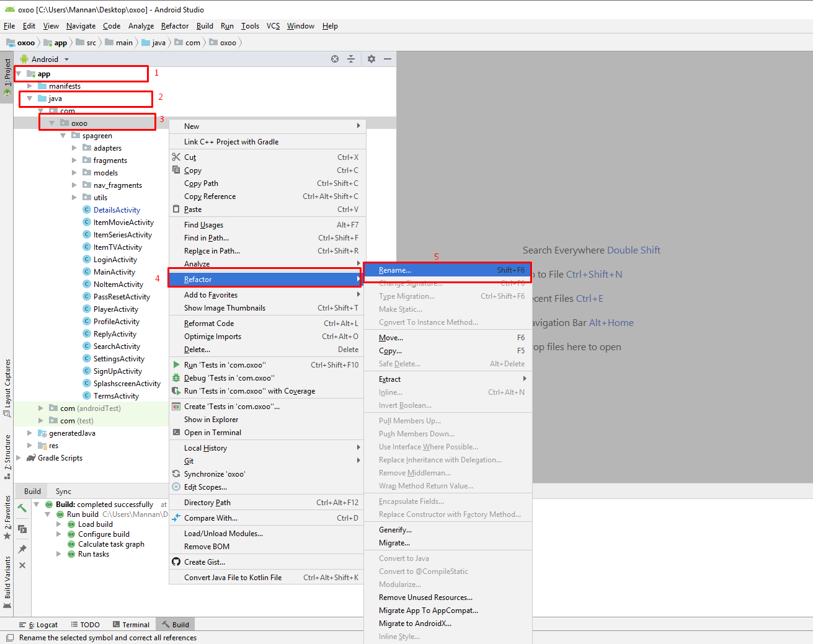Select MainActivity in project tree

click(114, 272)
